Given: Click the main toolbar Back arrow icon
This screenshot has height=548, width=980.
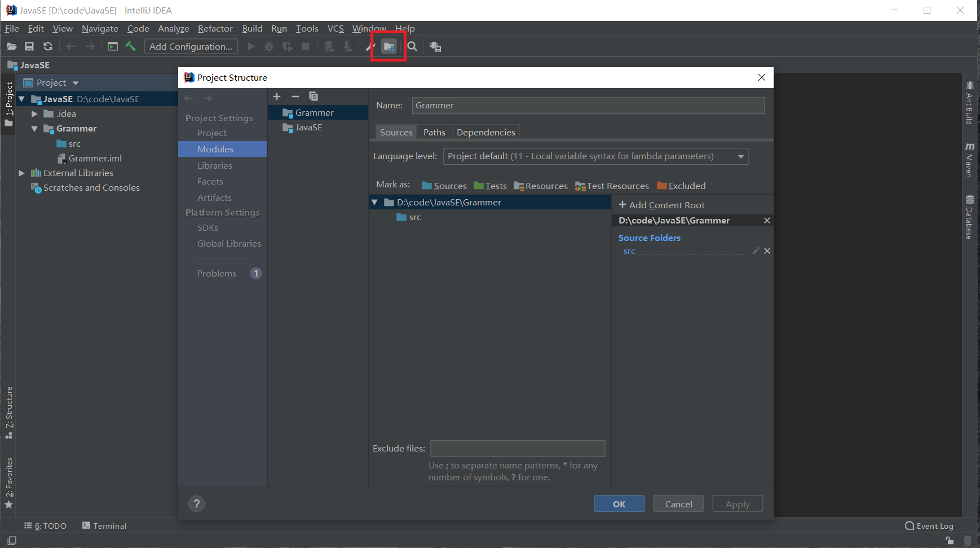Looking at the screenshot, I should coord(70,47).
